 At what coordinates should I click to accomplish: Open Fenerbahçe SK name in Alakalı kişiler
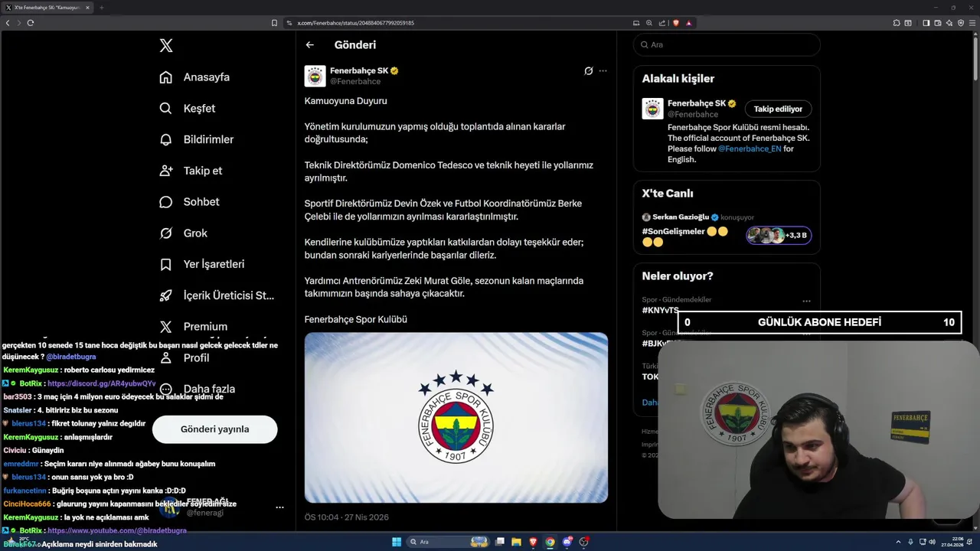(x=696, y=103)
